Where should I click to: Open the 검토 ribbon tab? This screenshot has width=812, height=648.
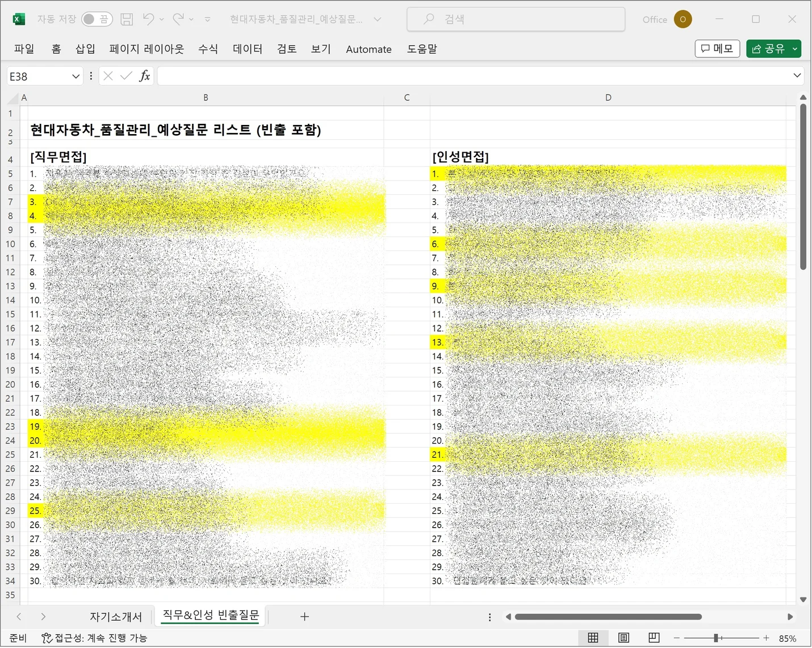pos(287,49)
